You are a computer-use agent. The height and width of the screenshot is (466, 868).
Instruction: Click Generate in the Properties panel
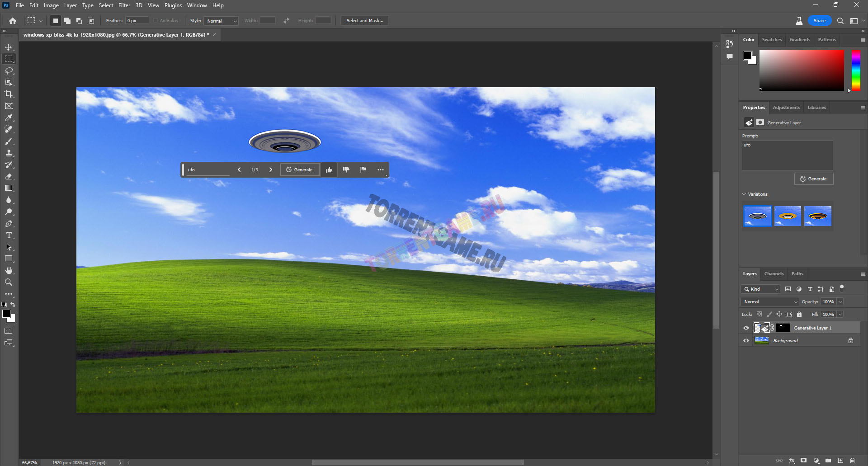(813, 179)
